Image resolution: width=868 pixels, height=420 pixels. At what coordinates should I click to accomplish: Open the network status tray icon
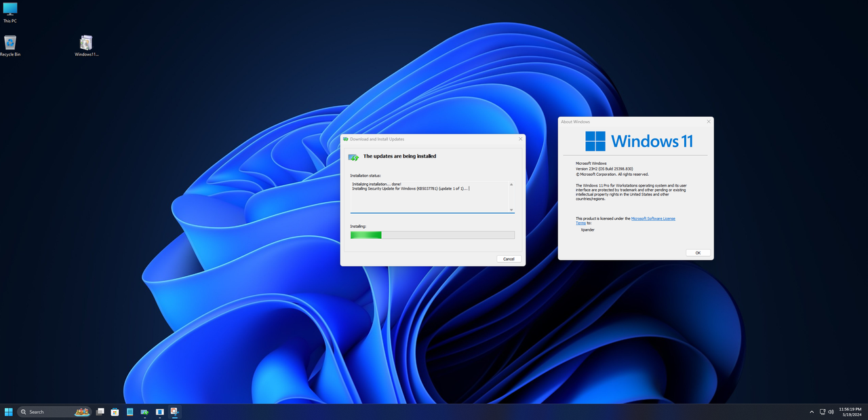coord(823,412)
